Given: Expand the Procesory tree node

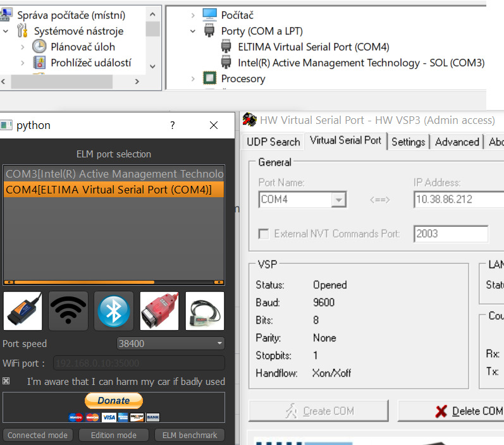Looking at the screenshot, I should click(194, 78).
